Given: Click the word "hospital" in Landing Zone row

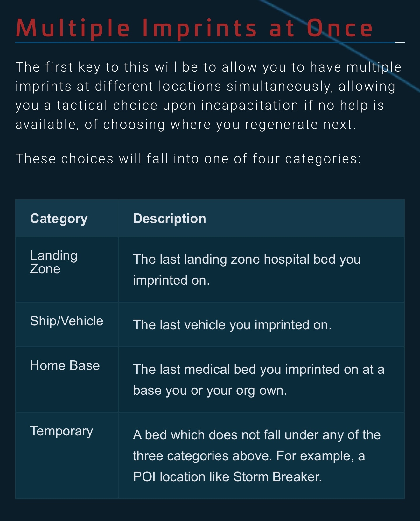Looking at the screenshot, I should point(287,260).
